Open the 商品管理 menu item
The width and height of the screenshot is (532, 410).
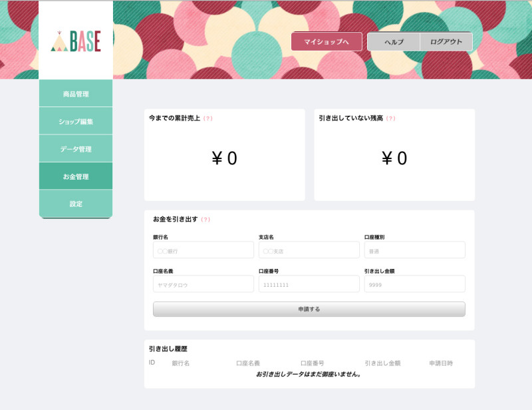point(76,94)
